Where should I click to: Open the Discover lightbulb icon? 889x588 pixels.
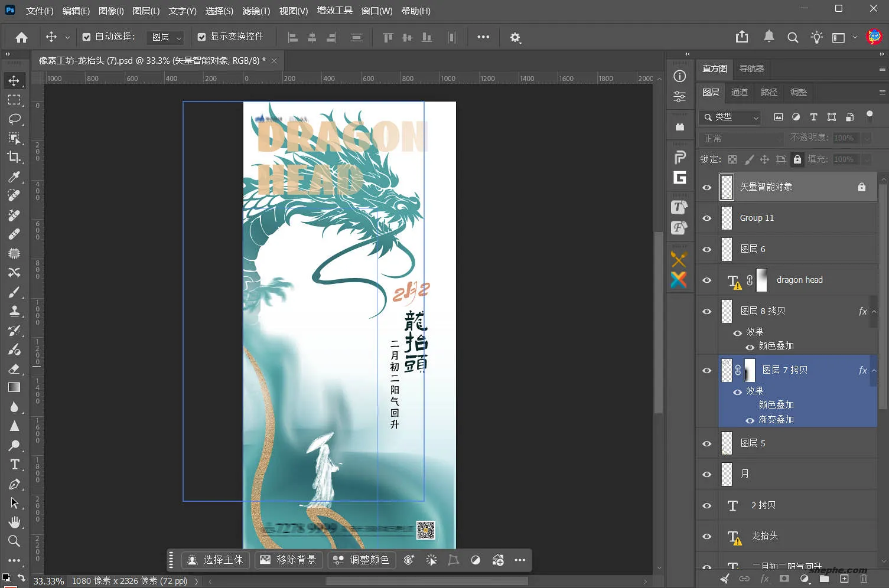pyautogui.click(x=817, y=37)
